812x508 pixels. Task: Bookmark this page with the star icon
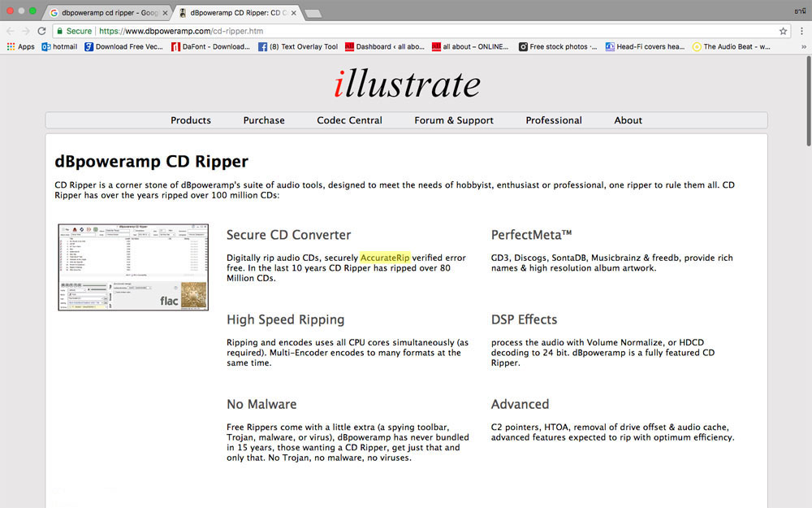(x=783, y=31)
